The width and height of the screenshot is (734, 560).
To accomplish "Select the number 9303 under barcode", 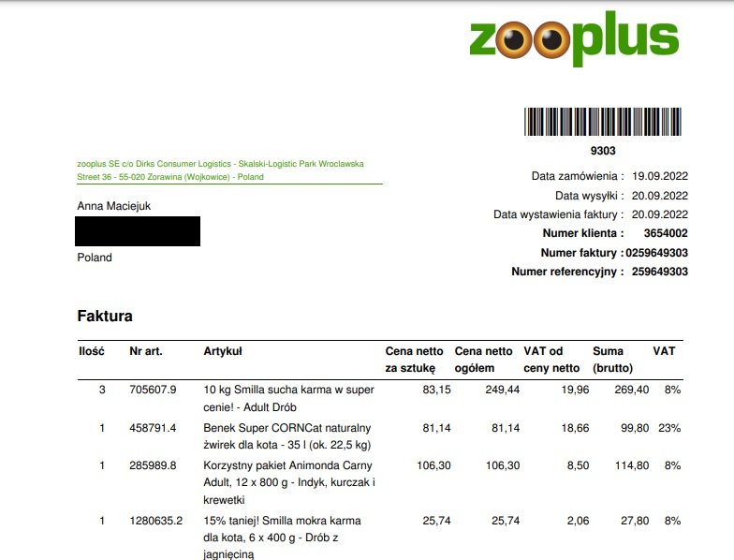I will coord(603,151).
